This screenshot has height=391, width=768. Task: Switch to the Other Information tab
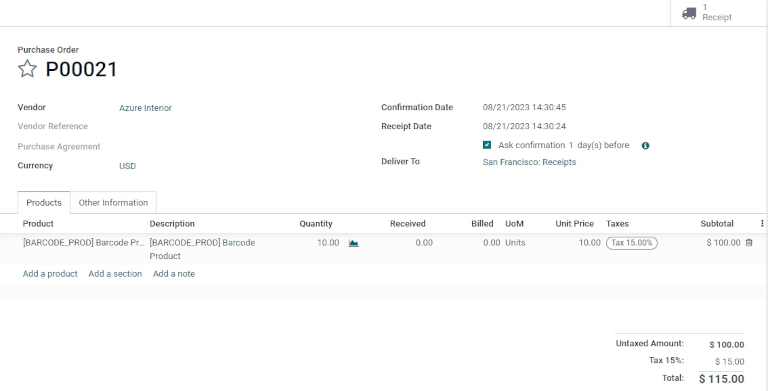coord(113,203)
